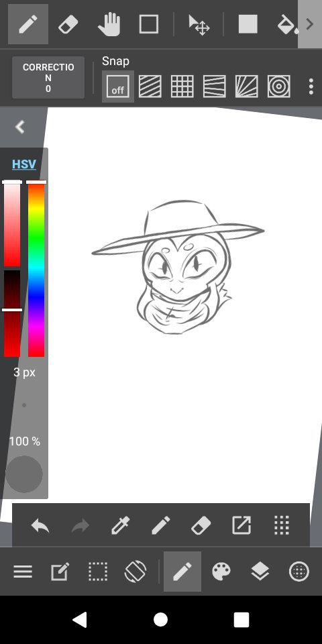The image size is (322, 644).
Task: Enable the concentric circle snap guide
Action: (279, 87)
